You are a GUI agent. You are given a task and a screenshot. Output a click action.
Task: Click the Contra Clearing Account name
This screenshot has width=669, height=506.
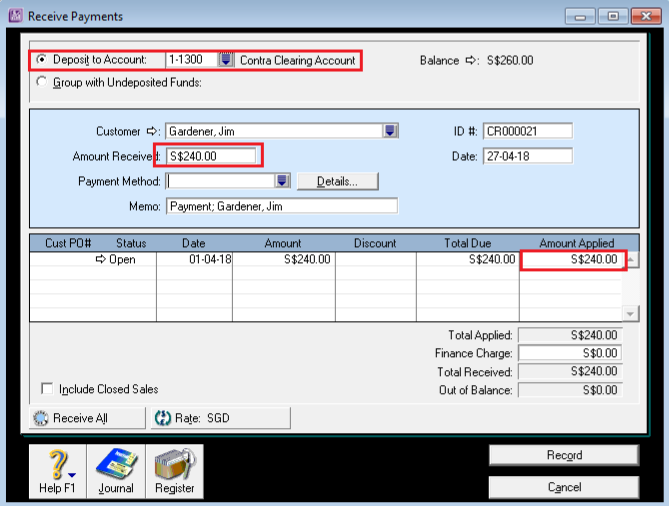pyautogui.click(x=297, y=60)
